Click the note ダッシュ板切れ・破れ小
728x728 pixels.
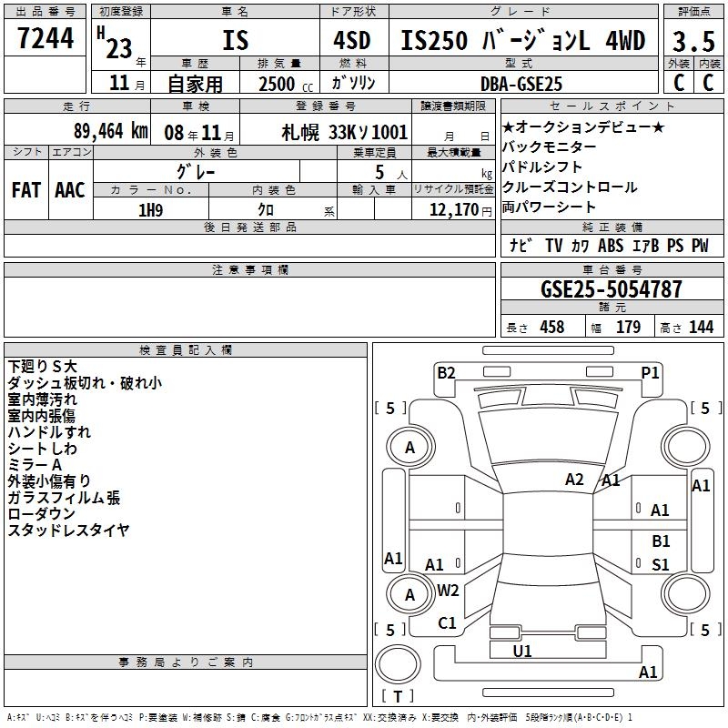[85, 383]
